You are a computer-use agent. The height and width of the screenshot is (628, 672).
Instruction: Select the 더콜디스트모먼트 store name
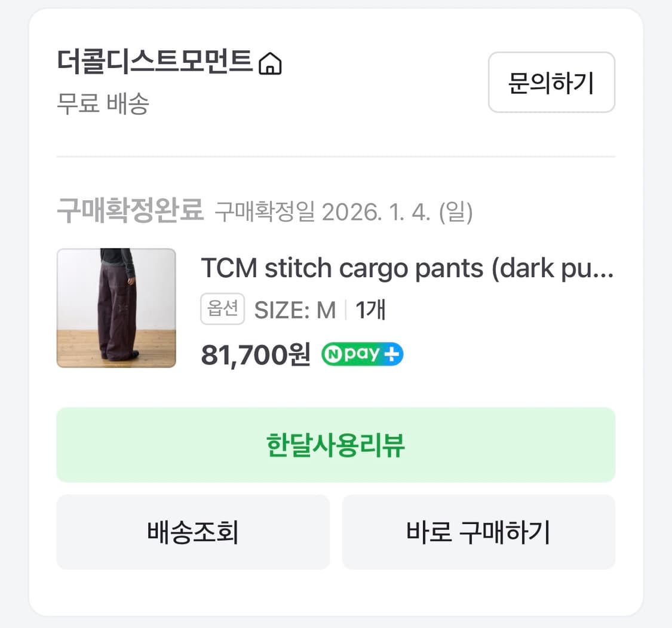coord(155,62)
